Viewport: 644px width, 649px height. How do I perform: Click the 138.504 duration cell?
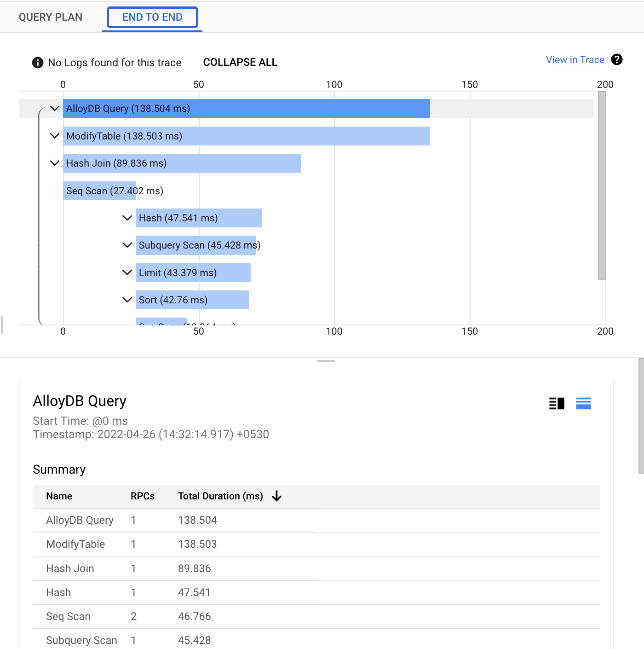pyautogui.click(x=197, y=520)
